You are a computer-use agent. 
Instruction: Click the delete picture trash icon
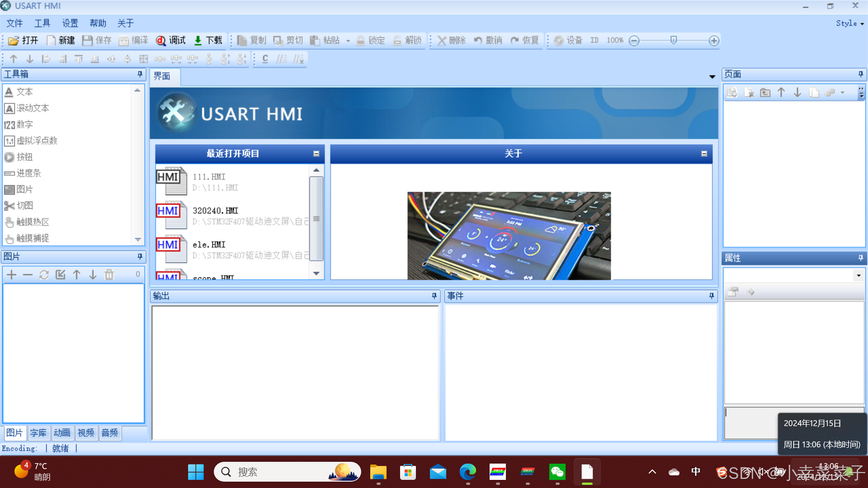[x=109, y=275]
